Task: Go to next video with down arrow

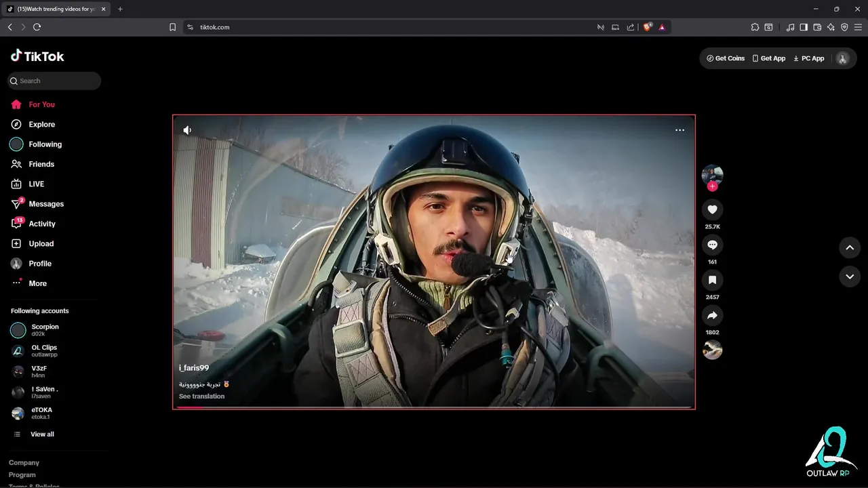Action: point(850,277)
